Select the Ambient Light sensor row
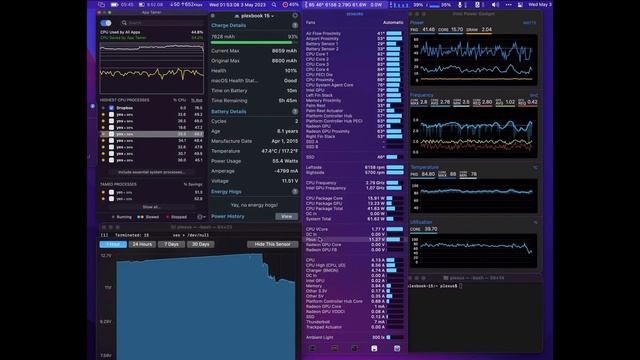The image size is (640, 360). [354, 338]
